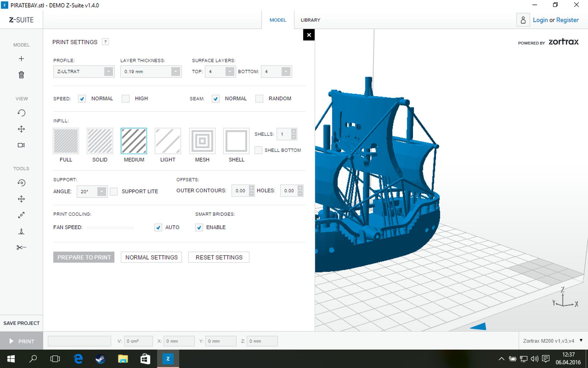Click SAVE PROJECT button
588x368 pixels.
[x=22, y=323]
